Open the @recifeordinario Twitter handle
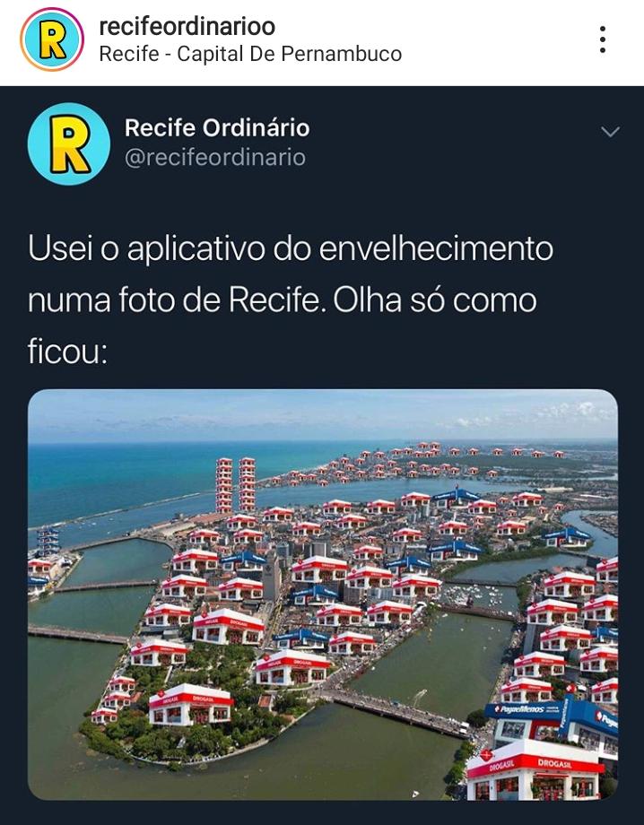This screenshot has height=825, width=644. pos(214,157)
